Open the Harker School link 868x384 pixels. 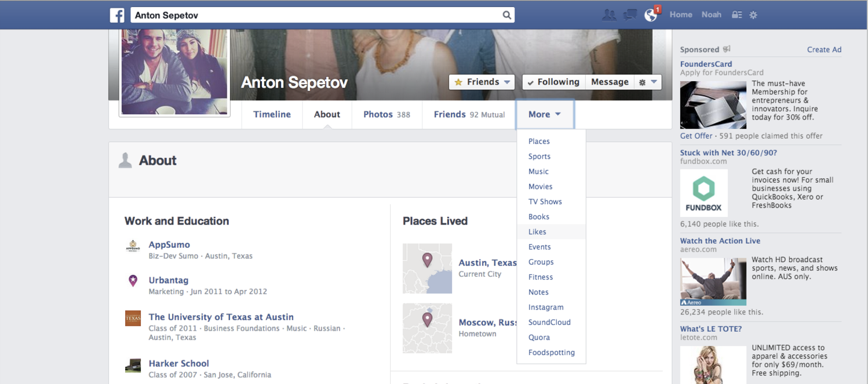pos(178,364)
